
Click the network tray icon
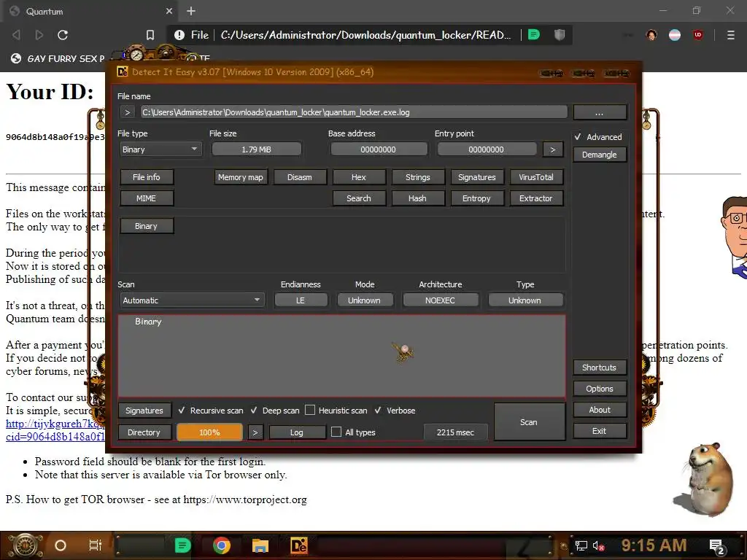pyautogui.click(x=581, y=545)
